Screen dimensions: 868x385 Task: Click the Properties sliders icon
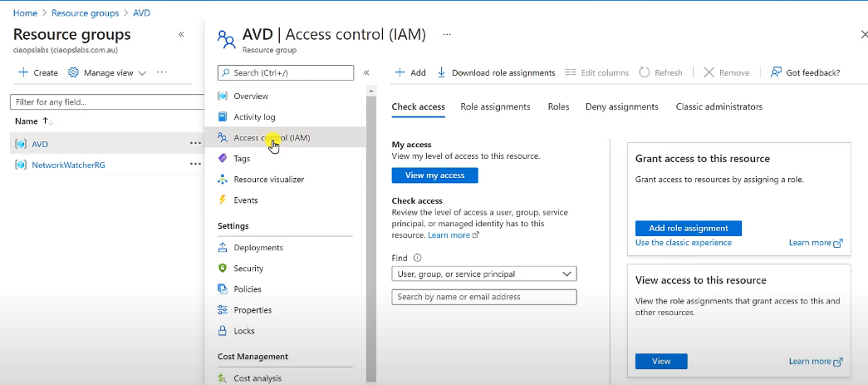(x=223, y=309)
